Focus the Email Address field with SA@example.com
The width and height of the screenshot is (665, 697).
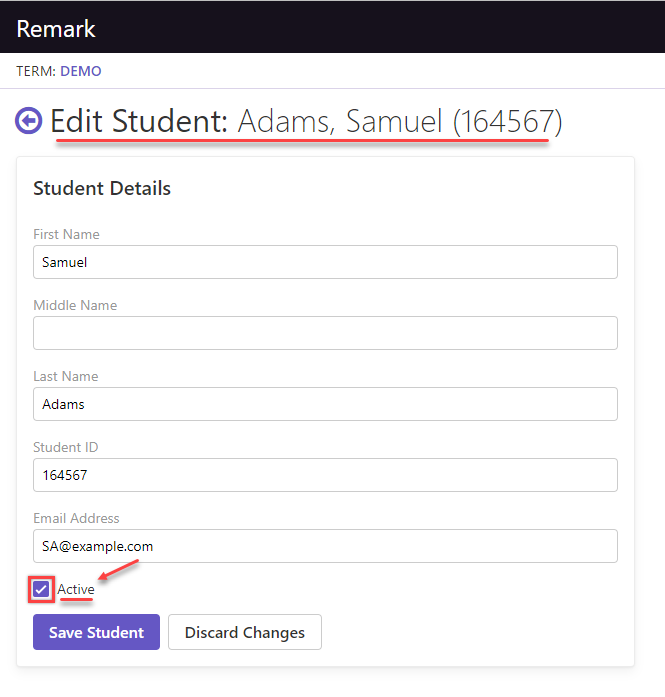pos(325,546)
